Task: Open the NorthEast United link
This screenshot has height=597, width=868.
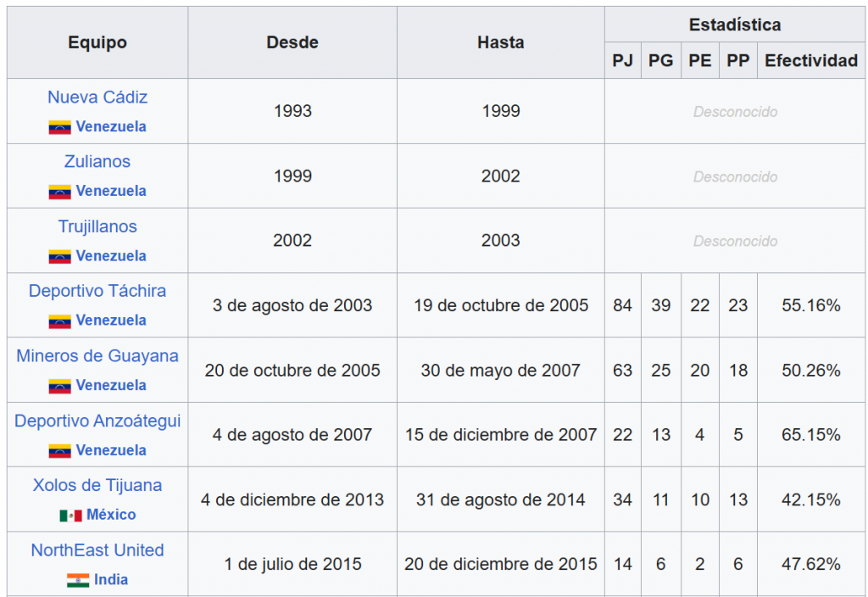Action: [x=97, y=550]
